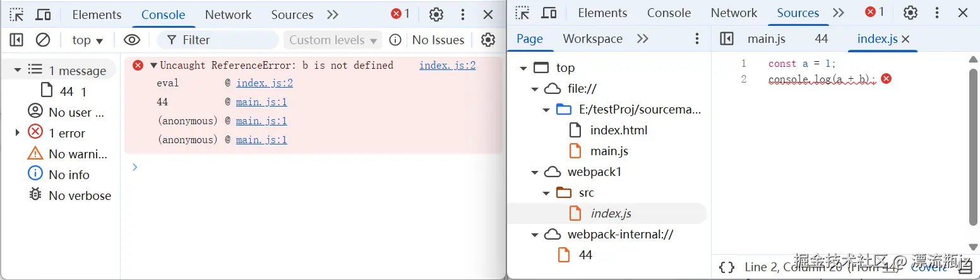Screen dimensions: 980x280
Task: Toggle the console sidebar panel icon
Action: coord(16,40)
